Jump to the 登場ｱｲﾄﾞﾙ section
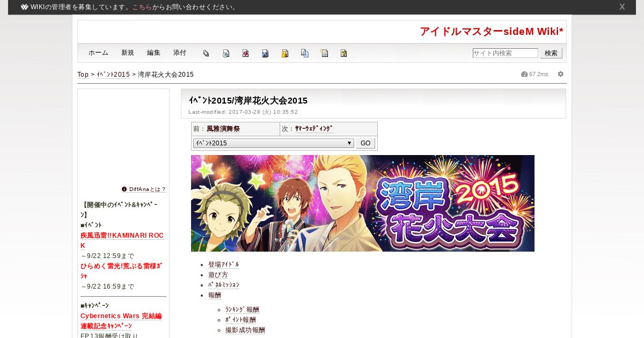The image size is (644, 338). click(x=223, y=264)
